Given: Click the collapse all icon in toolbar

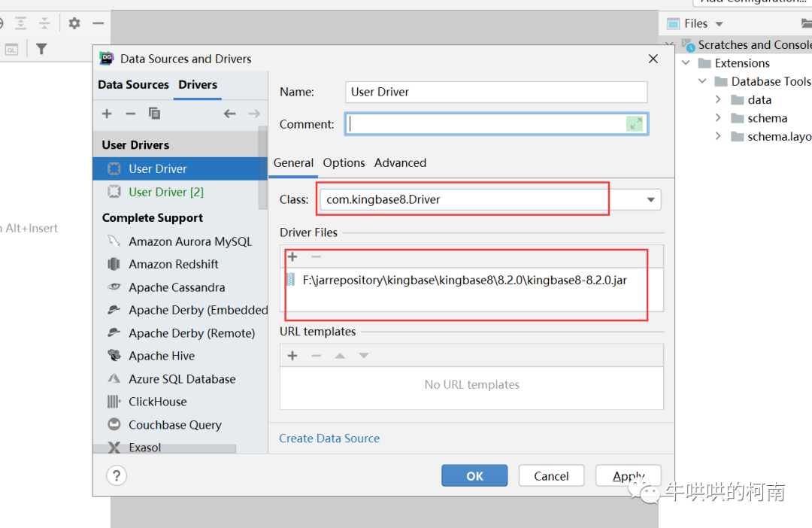Looking at the screenshot, I should click(x=44, y=23).
